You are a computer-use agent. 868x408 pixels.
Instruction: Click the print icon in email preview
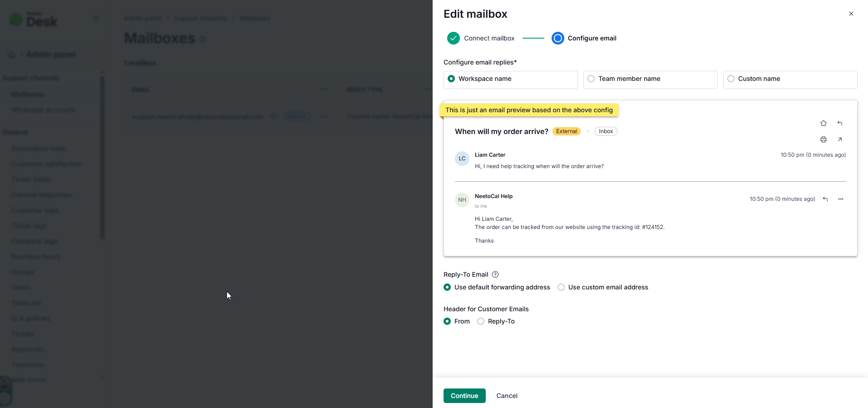coord(824,139)
